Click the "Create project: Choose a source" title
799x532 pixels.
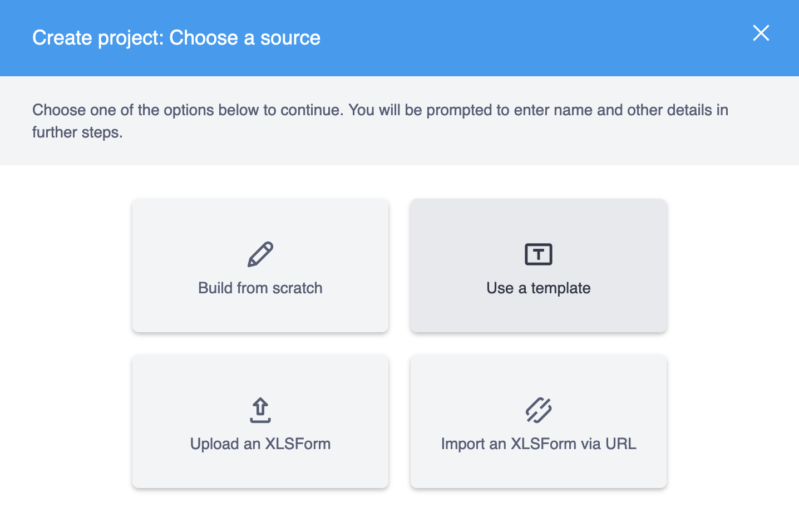tap(176, 38)
